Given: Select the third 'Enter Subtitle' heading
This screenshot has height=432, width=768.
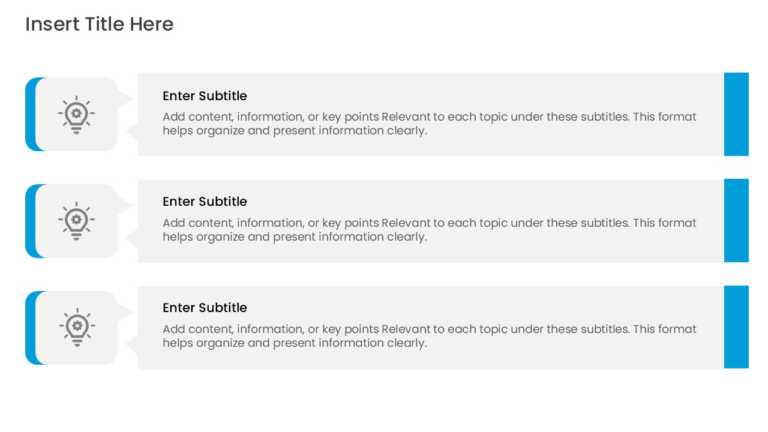Looking at the screenshot, I should (205, 308).
